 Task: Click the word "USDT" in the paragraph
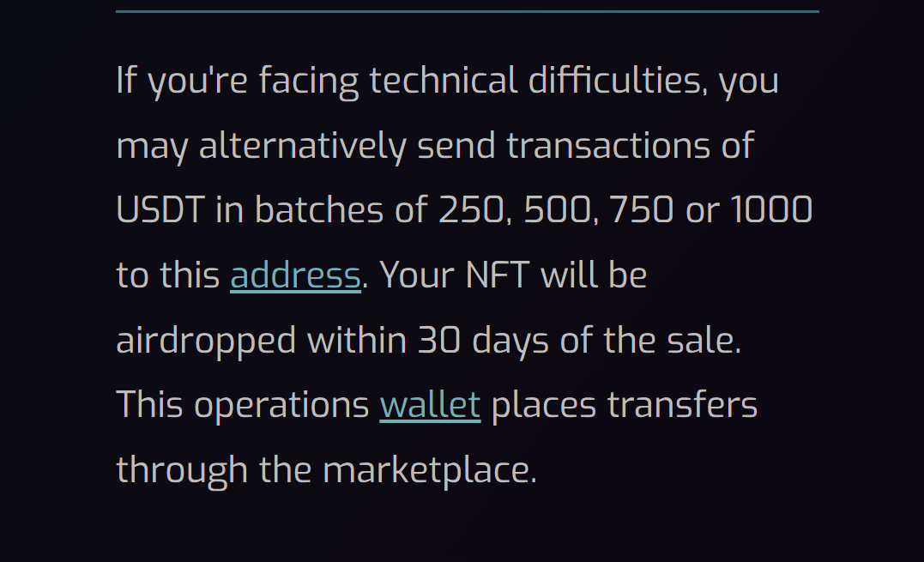click(160, 209)
